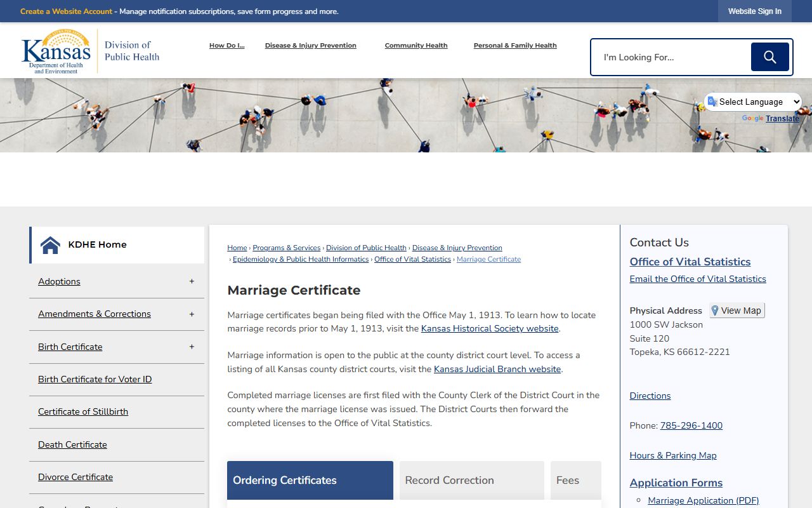Click Home breadcrumb link
The height and width of the screenshot is (508, 812).
pyautogui.click(x=237, y=248)
